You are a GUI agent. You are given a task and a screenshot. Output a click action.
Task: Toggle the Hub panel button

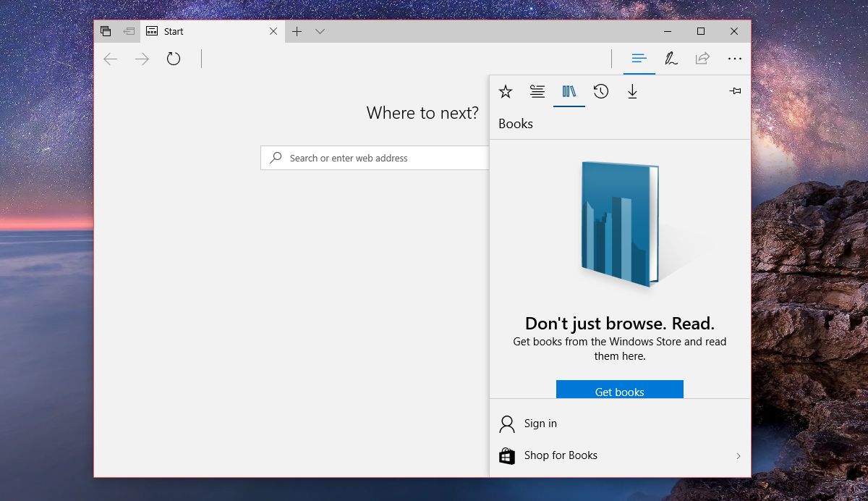click(639, 59)
